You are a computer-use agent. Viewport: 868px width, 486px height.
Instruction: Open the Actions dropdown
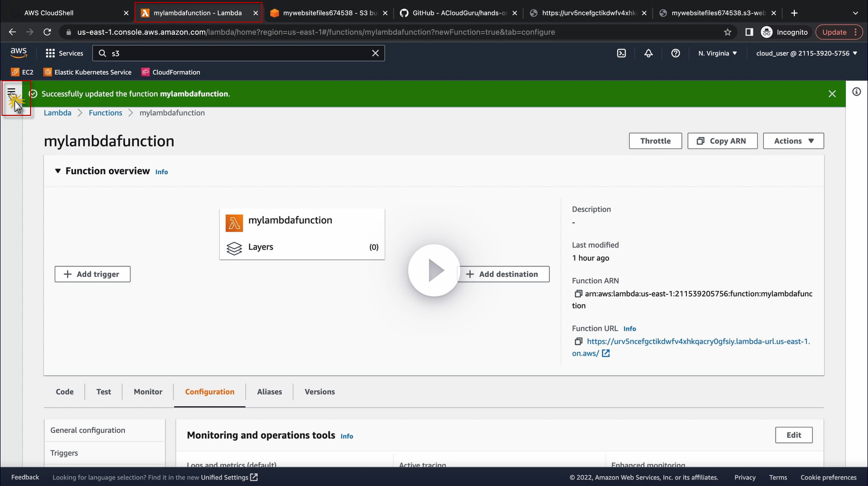pos(793,141)
